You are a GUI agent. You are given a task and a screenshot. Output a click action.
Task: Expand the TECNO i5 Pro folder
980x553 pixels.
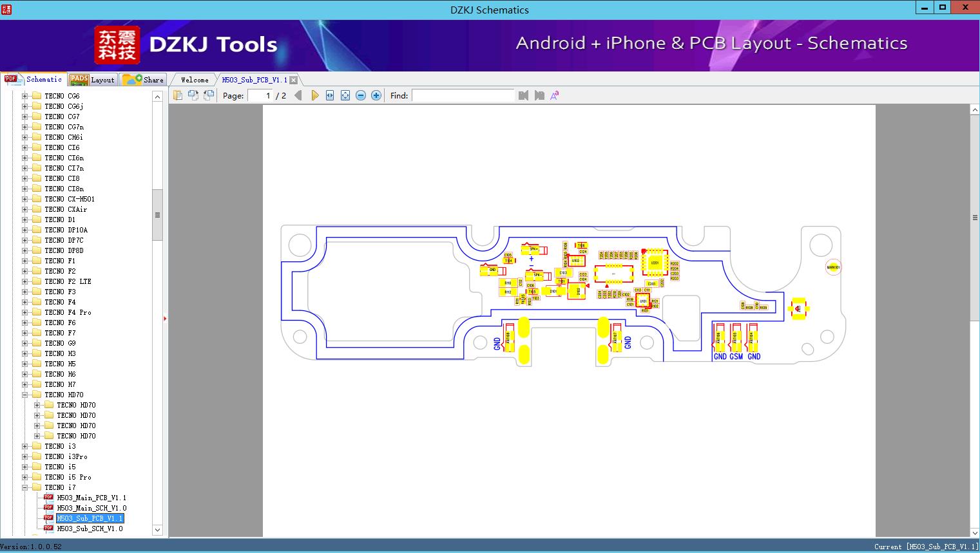25,477
